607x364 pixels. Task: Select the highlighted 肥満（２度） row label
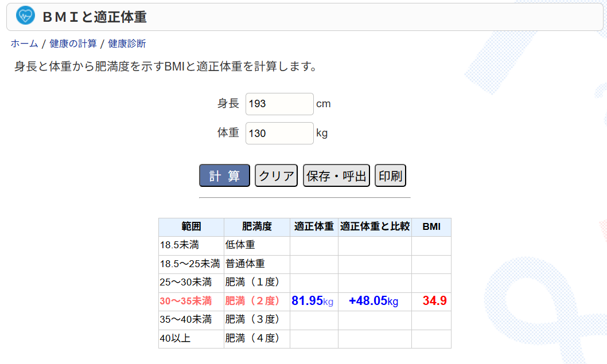pos(252,301)
